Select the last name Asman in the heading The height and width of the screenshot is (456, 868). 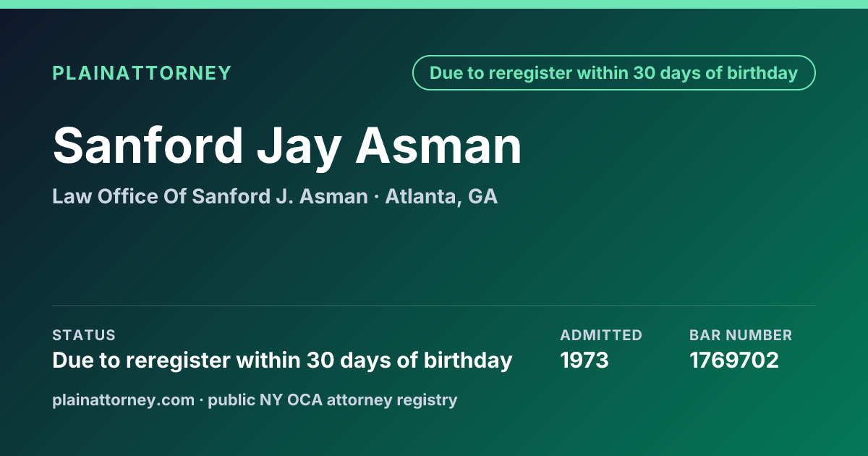[438, 145]
